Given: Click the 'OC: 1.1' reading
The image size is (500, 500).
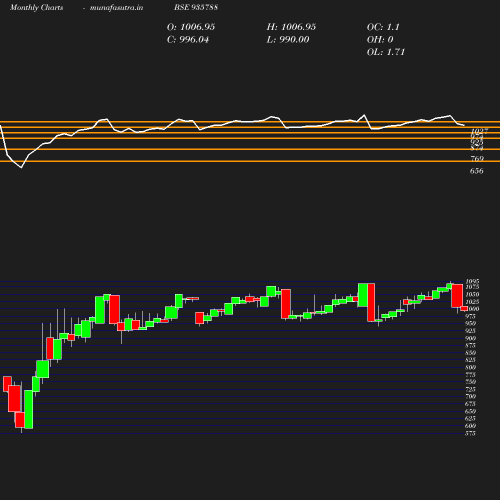Looking at the screenshot, I should click(x=383, y=27).
